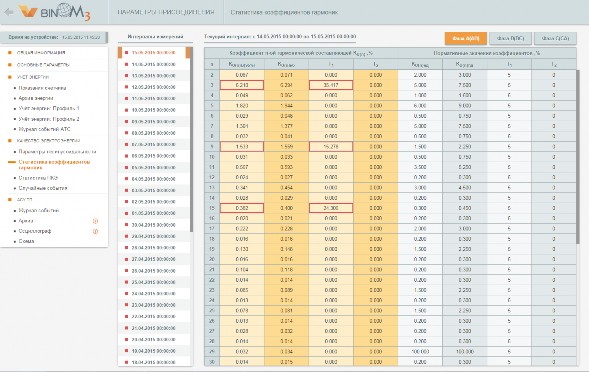Select interval 07.05.2015 00:00:00
The image size is (589, 372).
tap(153, 144)
